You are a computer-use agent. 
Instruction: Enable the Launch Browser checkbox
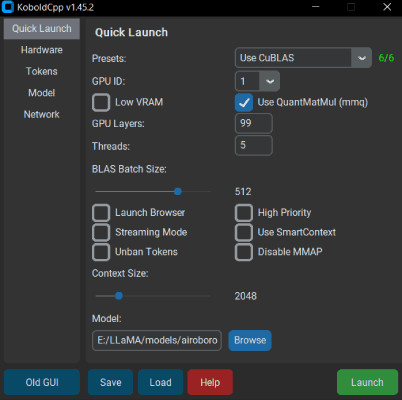coord(101,213)
